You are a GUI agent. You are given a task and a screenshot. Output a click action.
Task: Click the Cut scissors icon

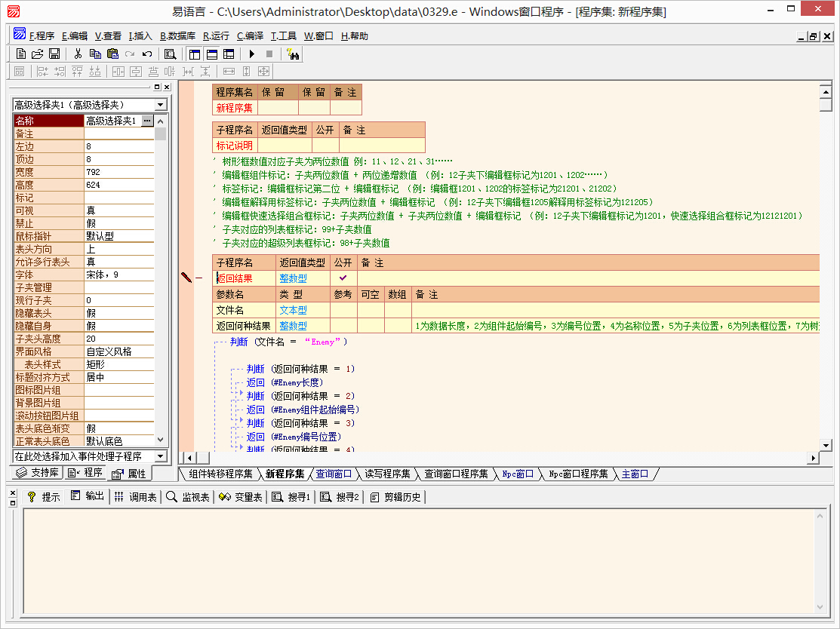pos(77,54)
